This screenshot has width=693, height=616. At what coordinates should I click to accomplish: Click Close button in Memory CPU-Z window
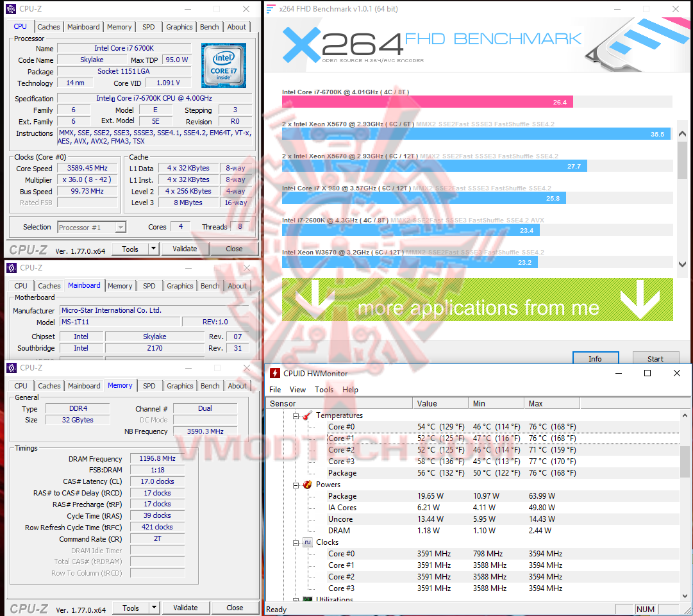[235, 608]
